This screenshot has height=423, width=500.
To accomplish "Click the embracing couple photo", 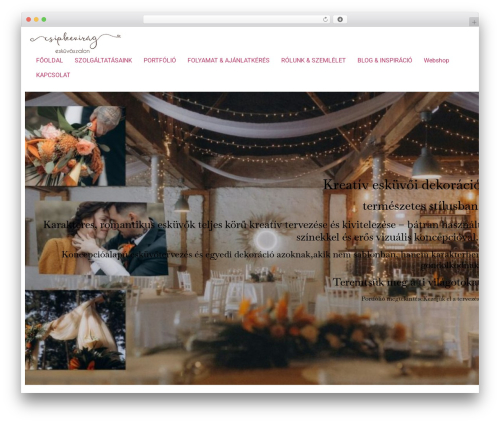I will pos(102,238).
